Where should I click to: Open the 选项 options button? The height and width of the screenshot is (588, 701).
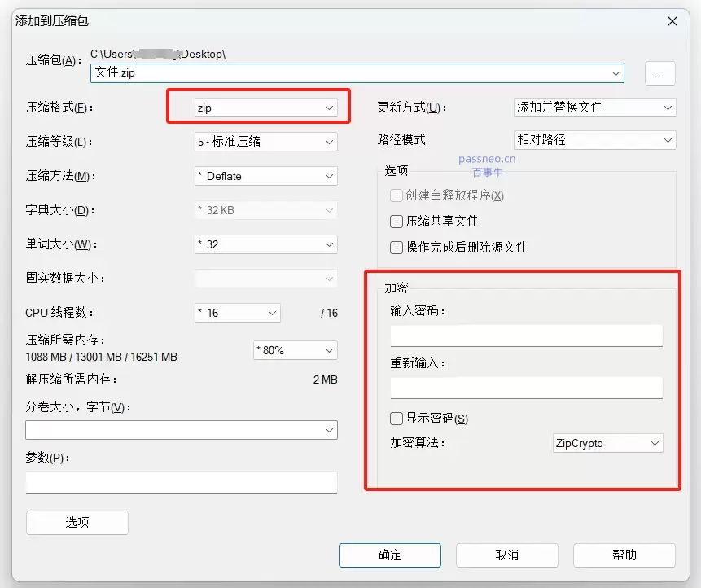[77, 522]
